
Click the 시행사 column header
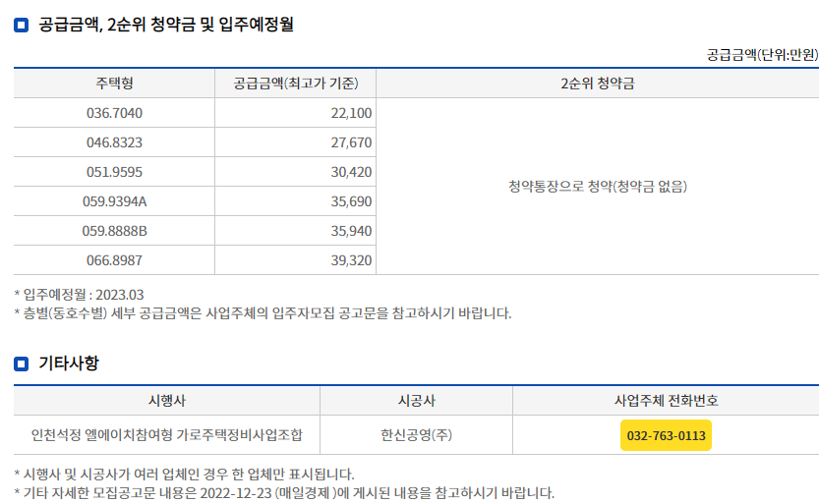[x=166, y=401]
